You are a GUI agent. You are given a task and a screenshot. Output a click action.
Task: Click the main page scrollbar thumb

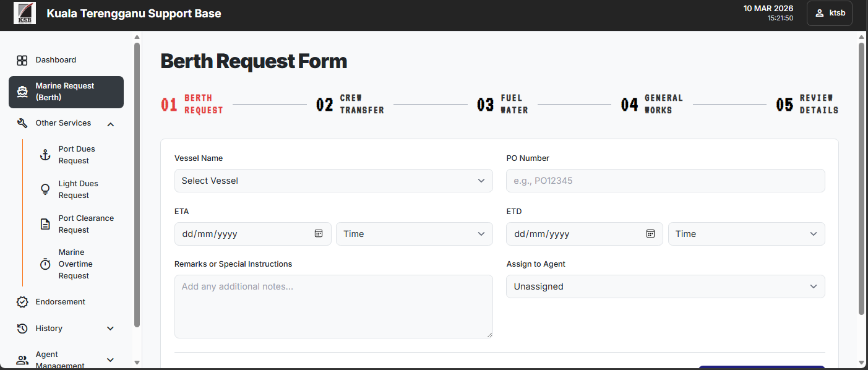[861, 179]
